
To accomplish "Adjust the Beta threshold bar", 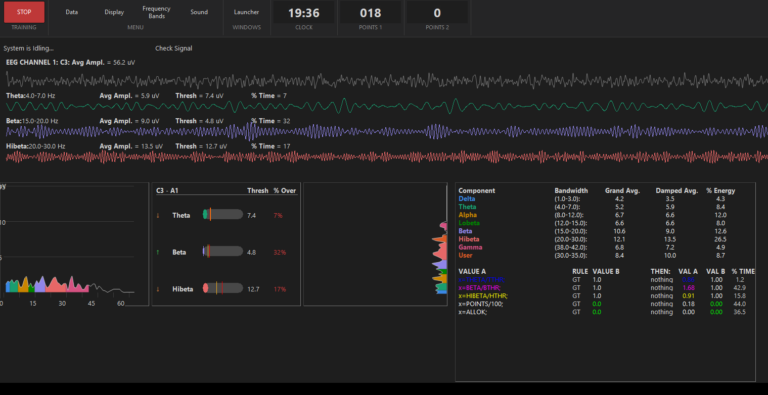I will tap(223, 251).
